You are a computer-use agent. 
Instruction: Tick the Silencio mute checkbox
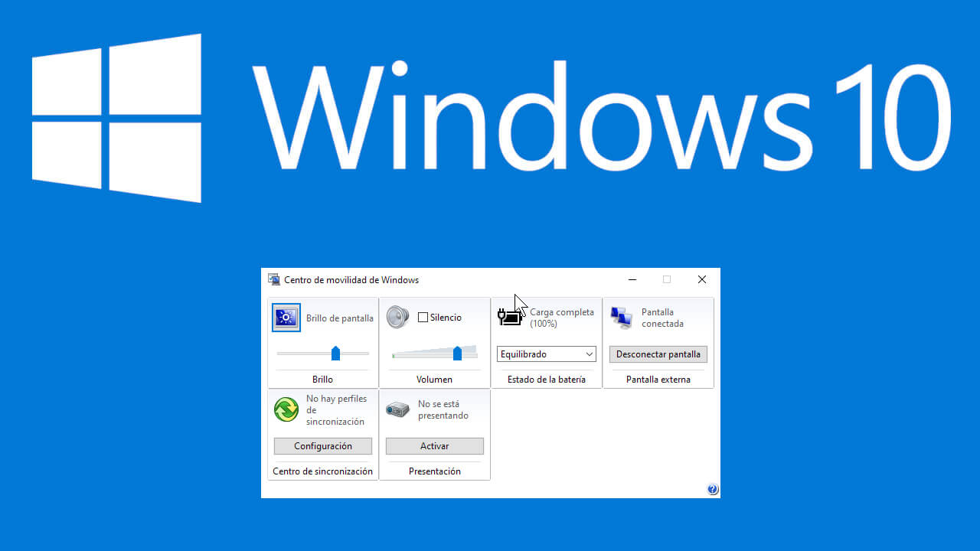coord(423,318)
